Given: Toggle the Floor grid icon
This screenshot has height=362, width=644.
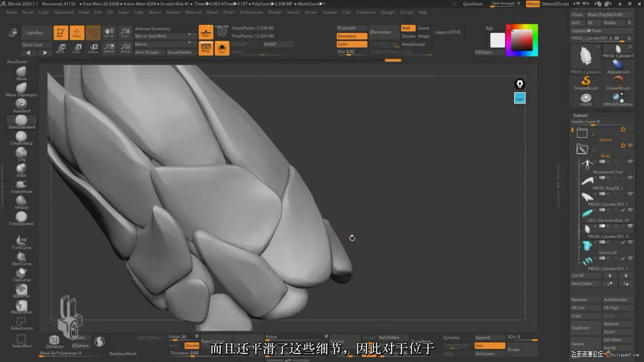Looking at the screenshot, I should click(206, 32).
